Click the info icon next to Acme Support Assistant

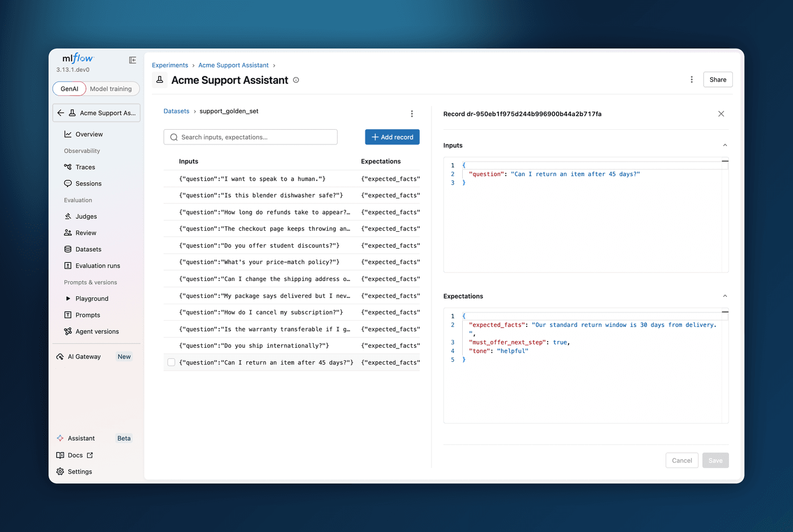coord(296,80)
